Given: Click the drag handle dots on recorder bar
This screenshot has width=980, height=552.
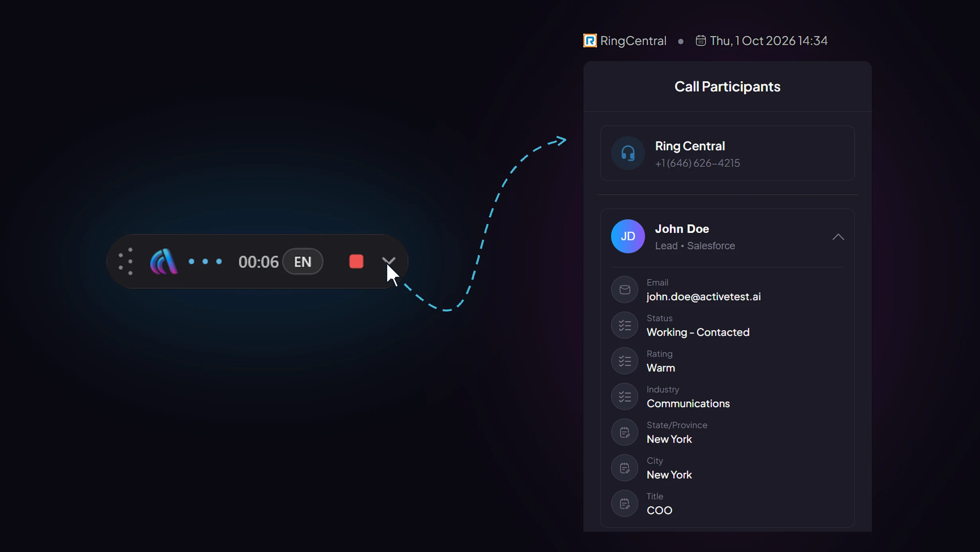Looking at the screenshot, I should (x=126, y=261).
